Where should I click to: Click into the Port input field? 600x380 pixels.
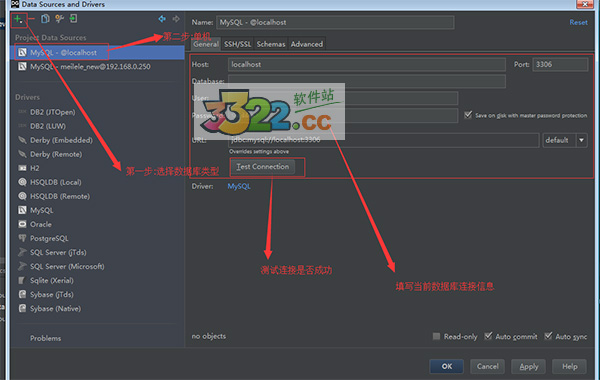560,64
